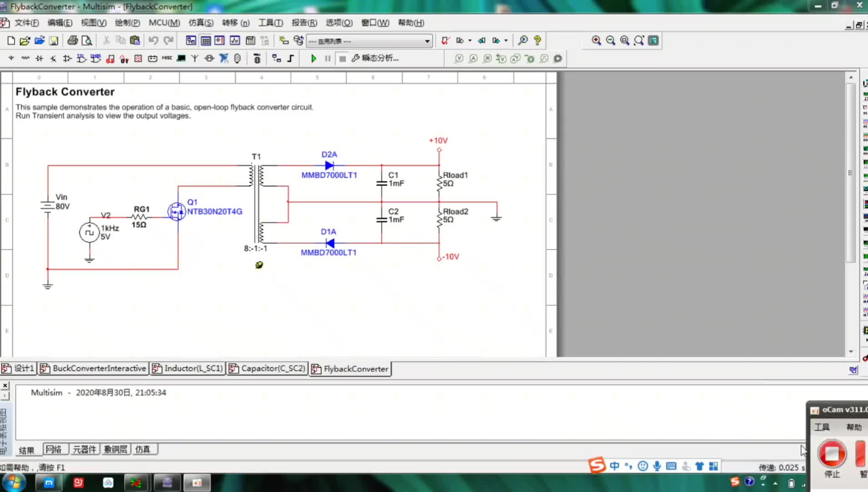The width and height of the screenshot is (868, 492).
Task: Open the 帮助(H) menu
Action: click(x=411, y=23)
